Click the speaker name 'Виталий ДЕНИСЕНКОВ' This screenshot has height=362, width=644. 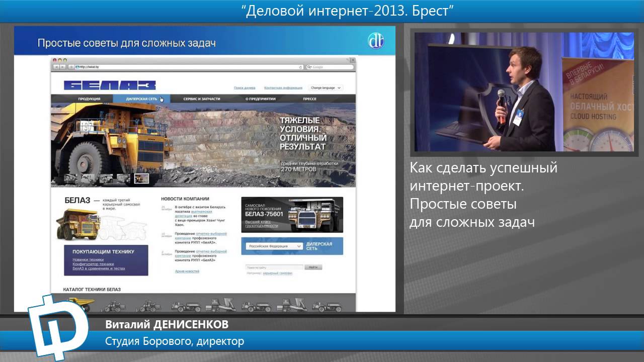click(x=167, y=324)
